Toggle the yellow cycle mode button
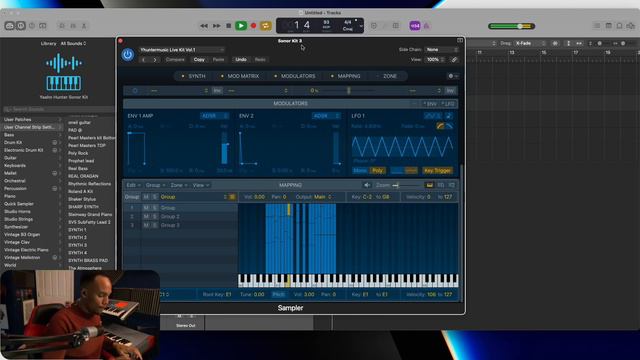Viewport: 640px width, 360px height. 266,26
